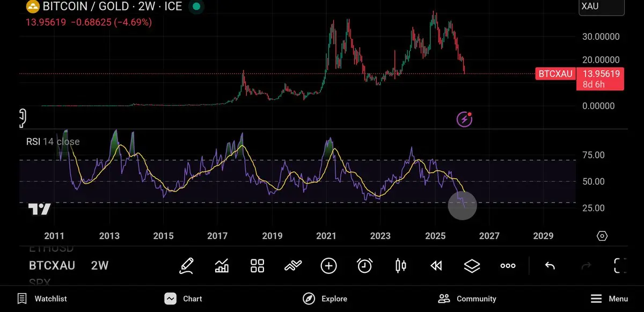Viewport: 644px width, 312px height.
Task: Click the RSI 14 close legend
Action: coord(53,142)
